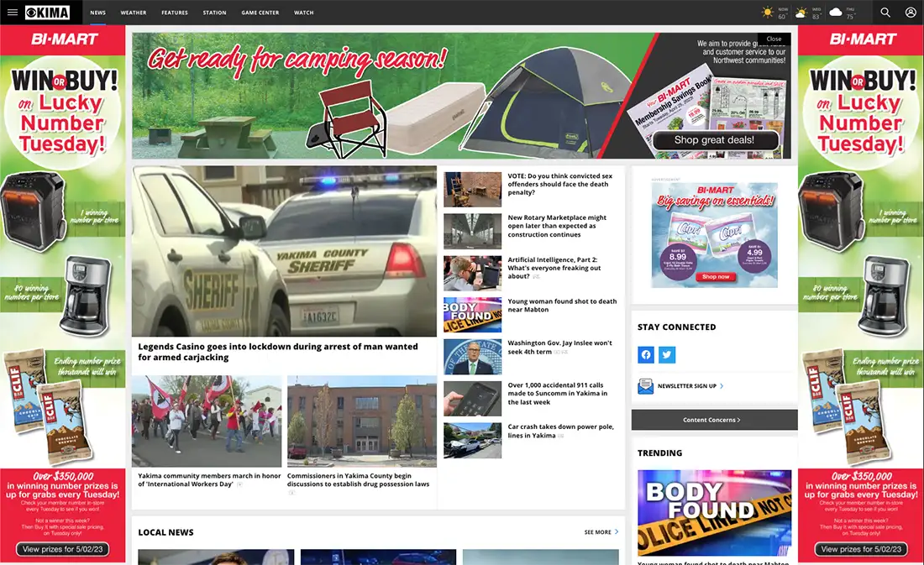
Task: Open Artificial Intelligence story thumbnail
Action: point(473,273)
